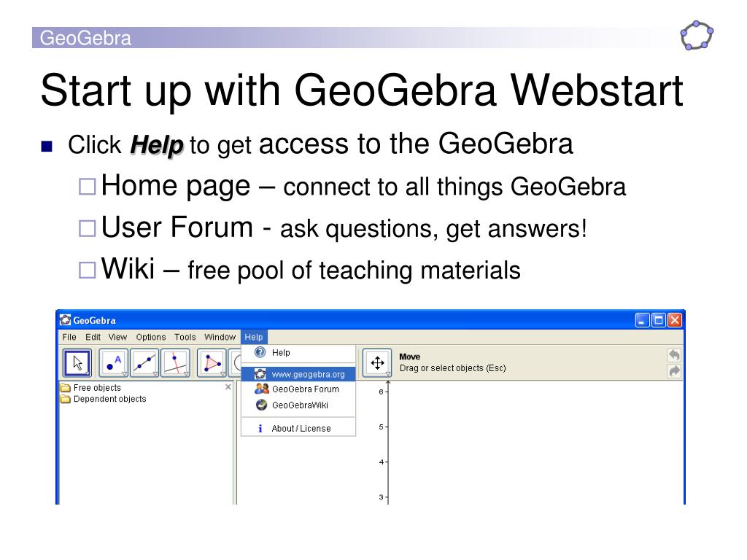Screen dimensions: 747x560
Task: Open the Window menu
Action: coord(220,337)
